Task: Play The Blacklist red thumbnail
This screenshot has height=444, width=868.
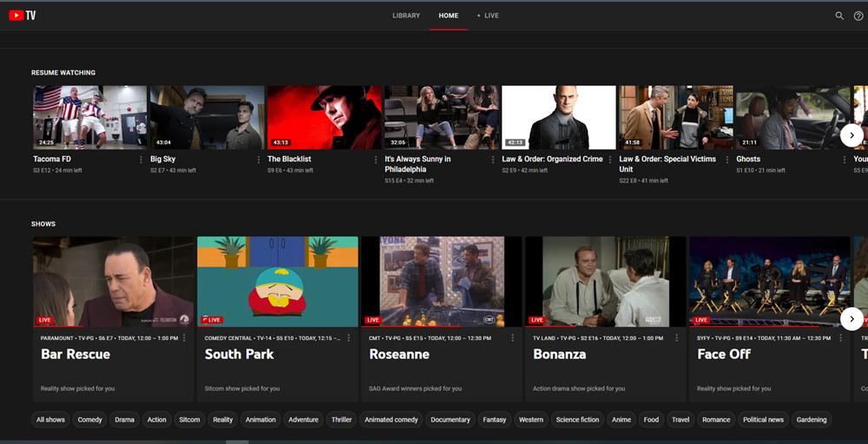Action: coord(325,117)
